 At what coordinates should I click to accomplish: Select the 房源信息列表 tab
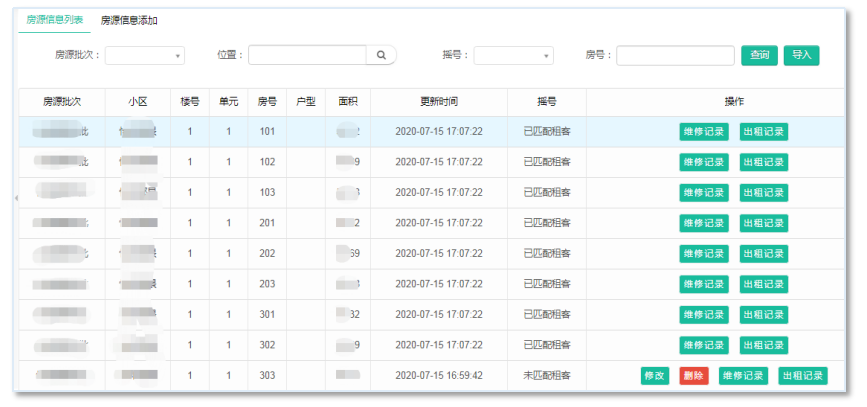tap(55, 21)
